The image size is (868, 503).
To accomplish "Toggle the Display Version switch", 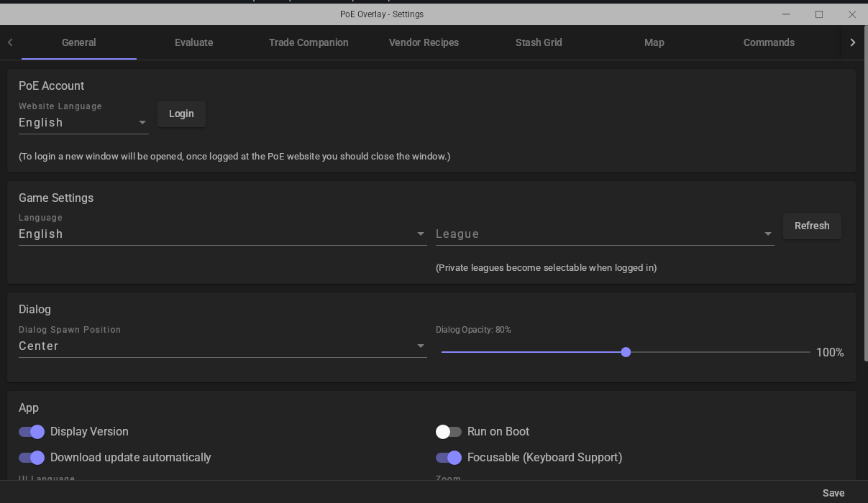I will [x=32, y=431].
